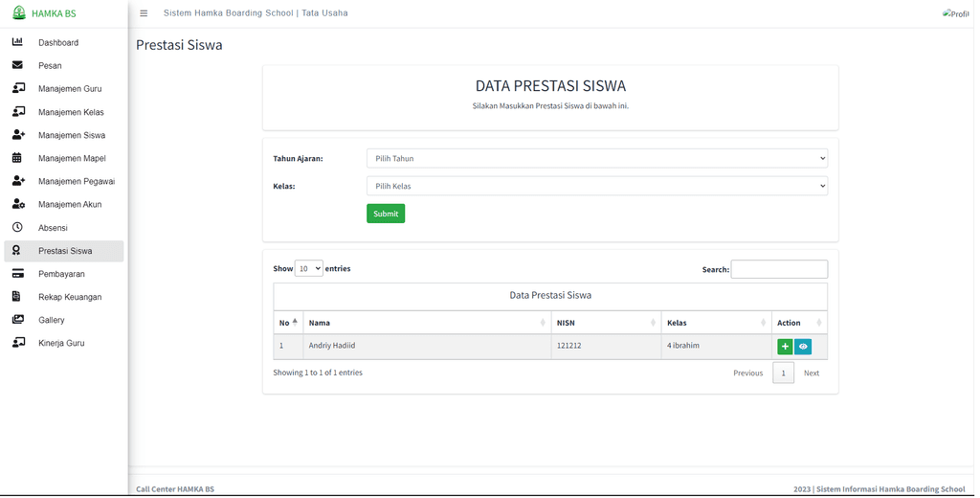Click the Prestasi Siswa award icon
The image size is (980, 498).
[16, 250]
